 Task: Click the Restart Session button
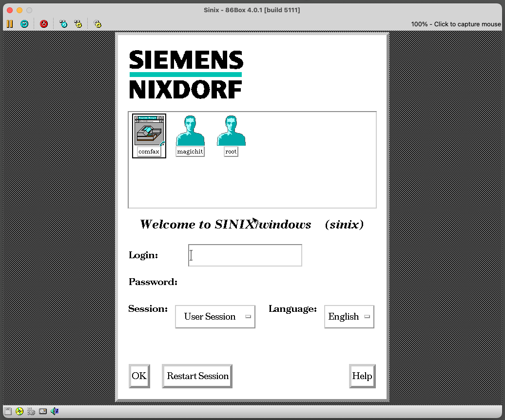(197, 376)
